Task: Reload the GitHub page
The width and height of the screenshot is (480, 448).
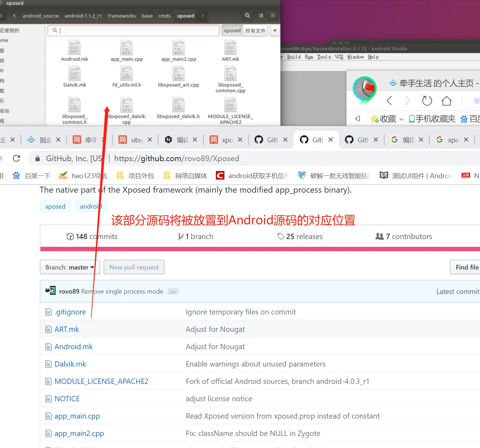Action: click(x=16, y=158)
